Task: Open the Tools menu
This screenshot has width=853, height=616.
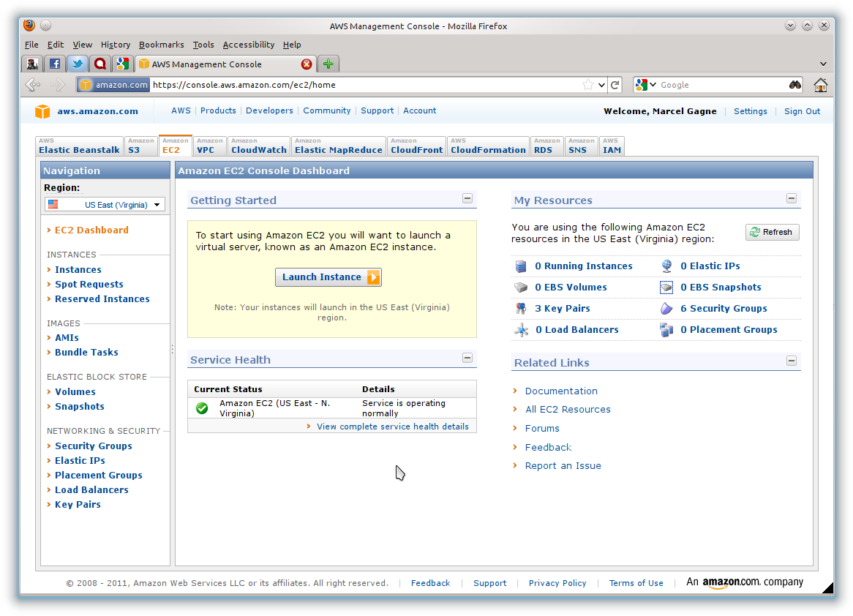Action: [x=203, y=45]
